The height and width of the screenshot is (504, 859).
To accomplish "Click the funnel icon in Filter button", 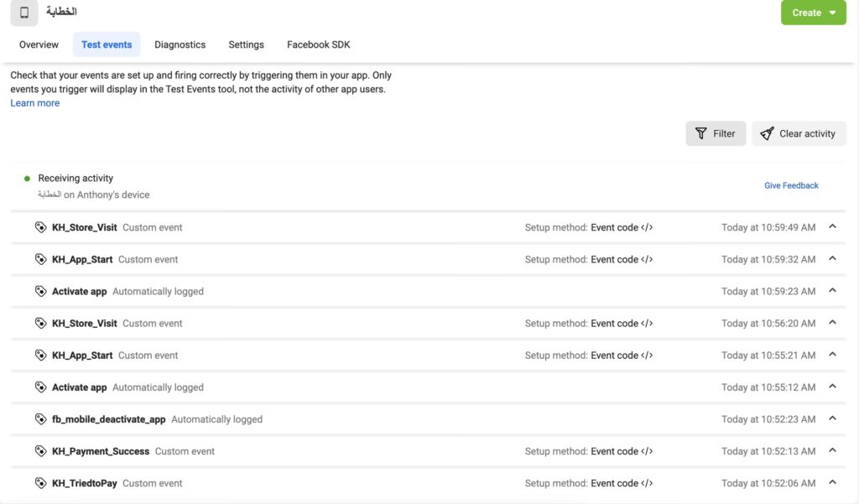I will tap(701, 133).
